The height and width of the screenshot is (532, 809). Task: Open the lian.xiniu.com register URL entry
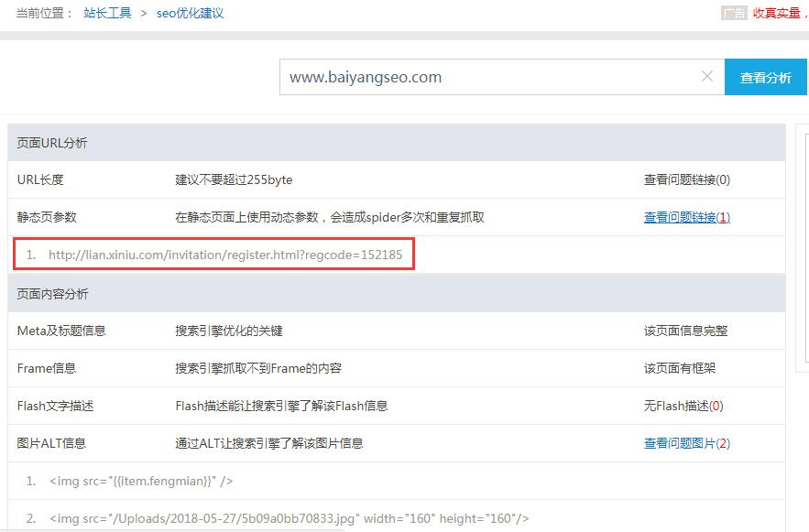224,255
